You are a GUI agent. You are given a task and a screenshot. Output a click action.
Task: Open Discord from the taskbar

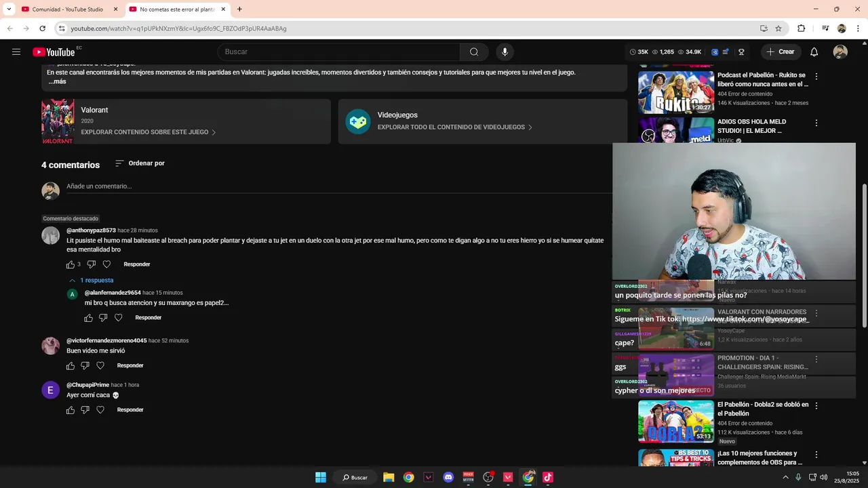coord(448,477)
